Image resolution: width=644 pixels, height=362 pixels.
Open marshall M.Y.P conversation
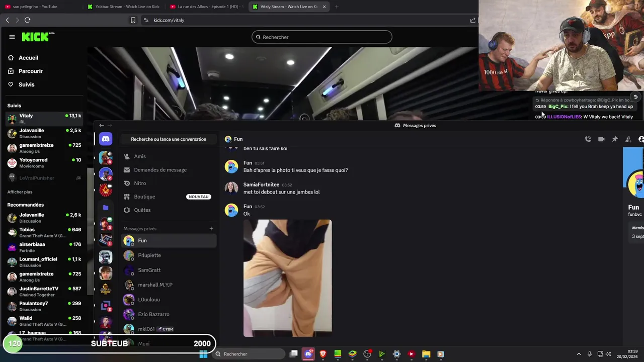coord(169,285)
